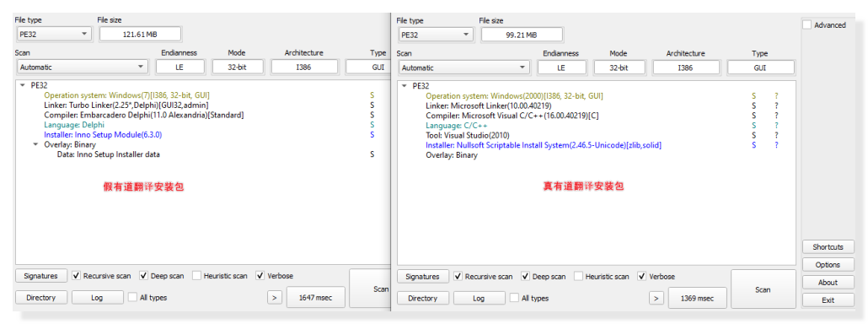Collapse PE32 tree node in right window
Image resolution: width=868 pixels, height=324 pixels.
point(405,86)
